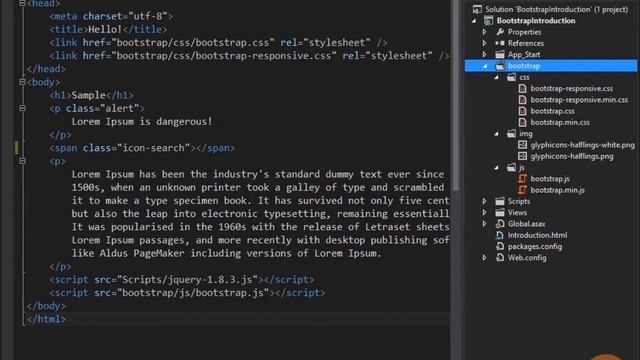Click script icon of bootstrap.min.js
640x360 pixels.
tap(522, 190)
